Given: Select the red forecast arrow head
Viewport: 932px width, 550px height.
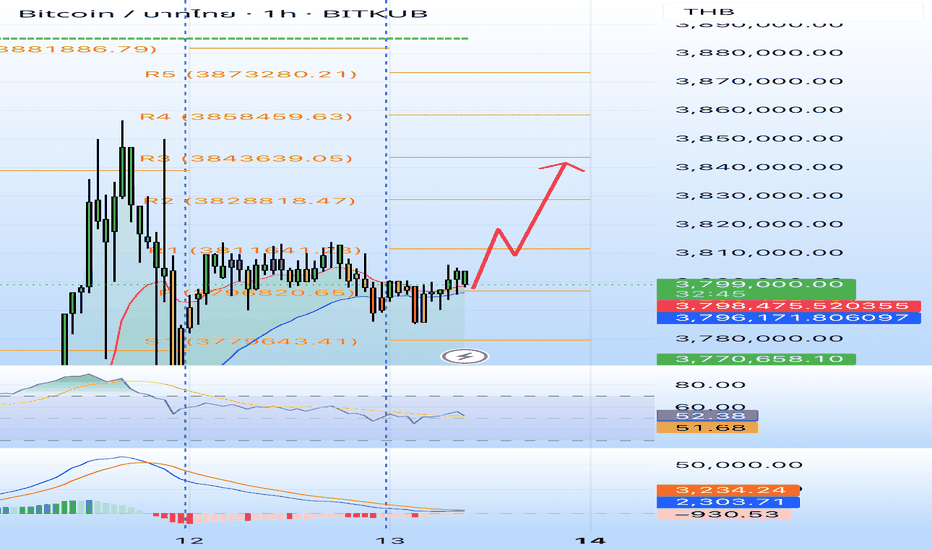Looking at the screenshot, I should coord(563,166).
